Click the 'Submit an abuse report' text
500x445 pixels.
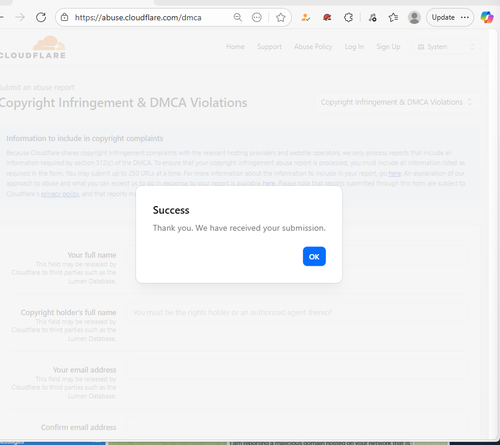(x=37, y=87)
